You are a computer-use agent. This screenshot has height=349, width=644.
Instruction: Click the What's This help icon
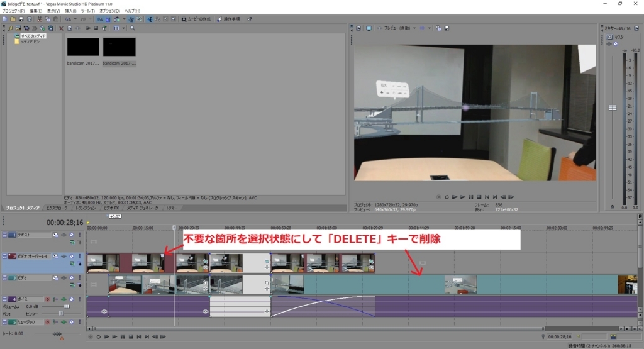(x=249, y=19)
